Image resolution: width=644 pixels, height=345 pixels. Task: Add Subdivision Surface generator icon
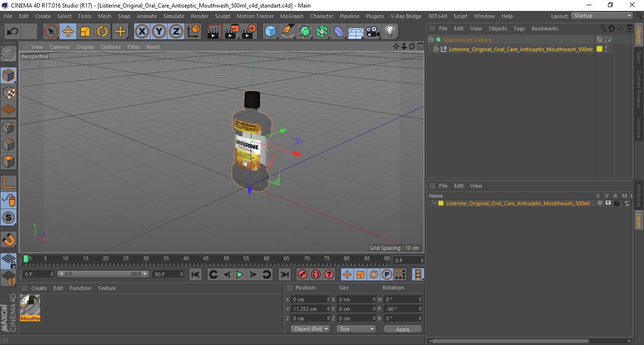click(305, 32)
